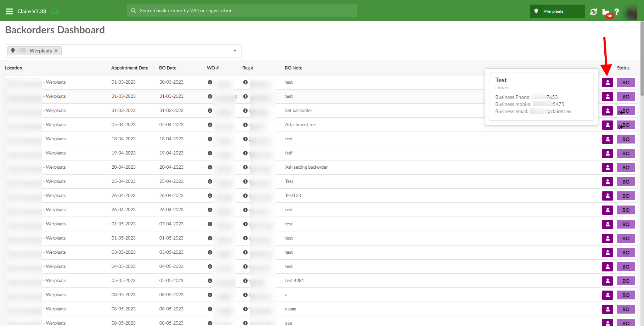Click Reg info icon in 25-04-2023 row
644x326 pixels.
(245, 181)
